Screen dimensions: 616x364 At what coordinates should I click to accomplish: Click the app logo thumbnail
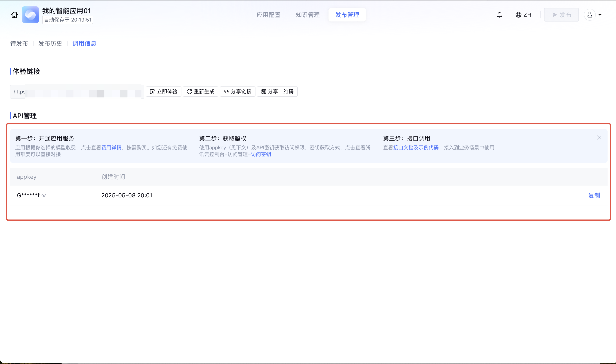pos(30,15)
